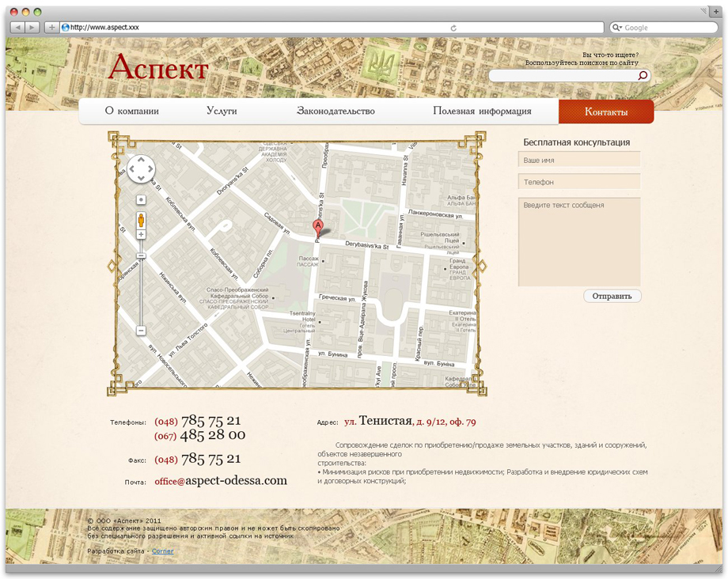Click the message text area
The width and height of the screenshot is (728, 579).
pos(579,242)
